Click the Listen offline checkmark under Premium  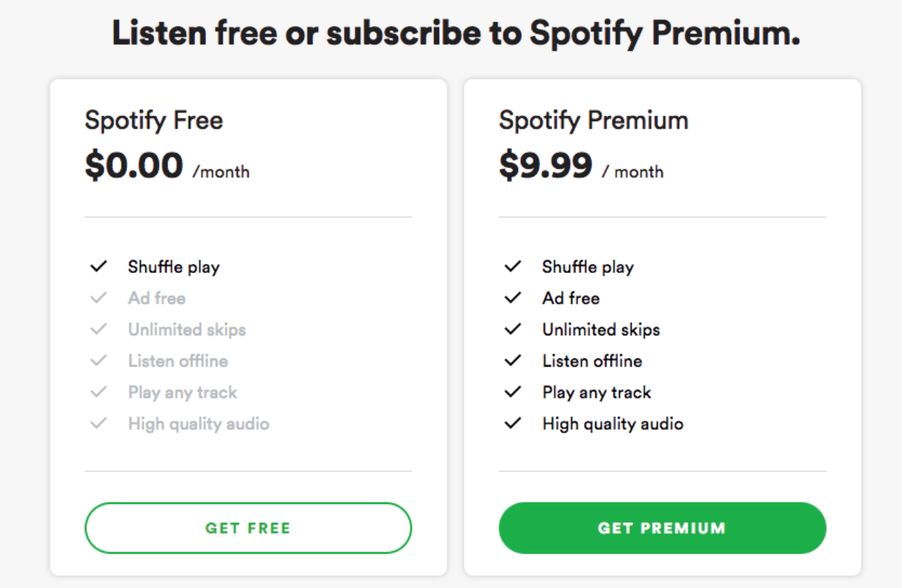click(x=513, y=361)
